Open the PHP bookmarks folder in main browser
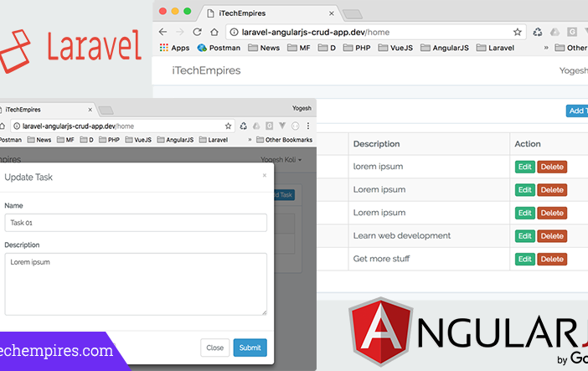 (x=357, y=48)
